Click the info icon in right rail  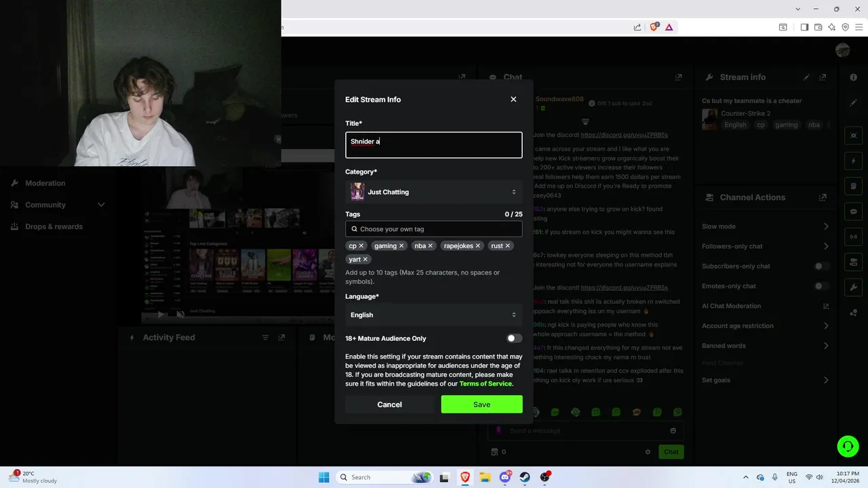853,77
